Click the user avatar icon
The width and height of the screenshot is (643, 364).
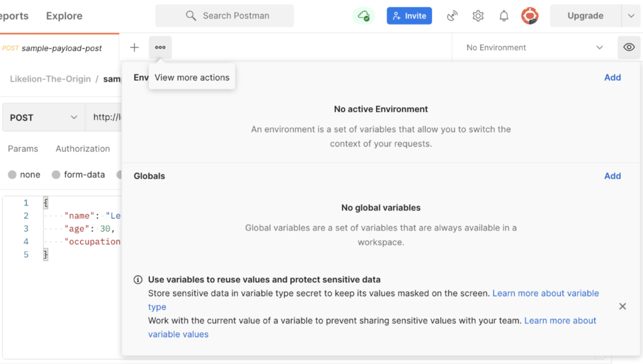pos(530,16)
